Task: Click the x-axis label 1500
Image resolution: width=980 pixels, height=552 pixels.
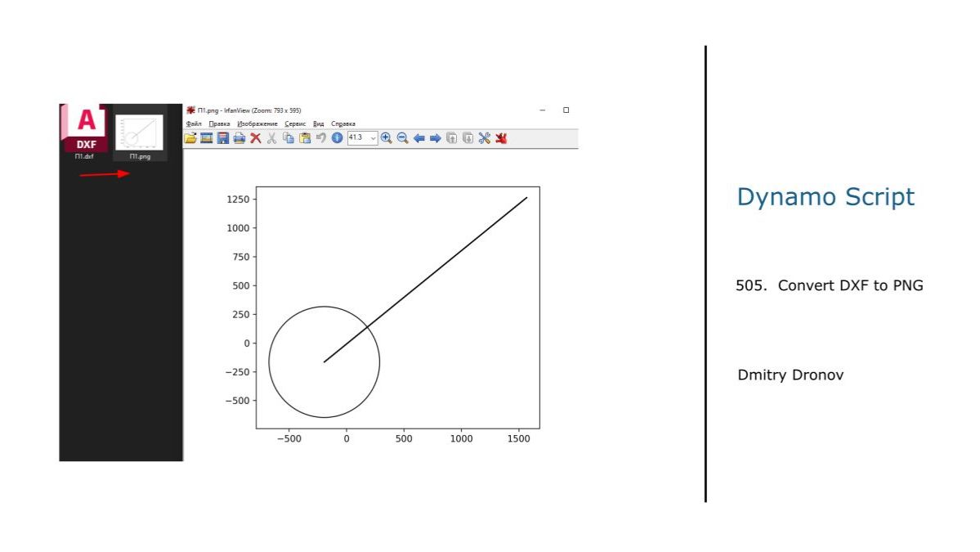Action: pyautogui.click(x=519, y=439)
